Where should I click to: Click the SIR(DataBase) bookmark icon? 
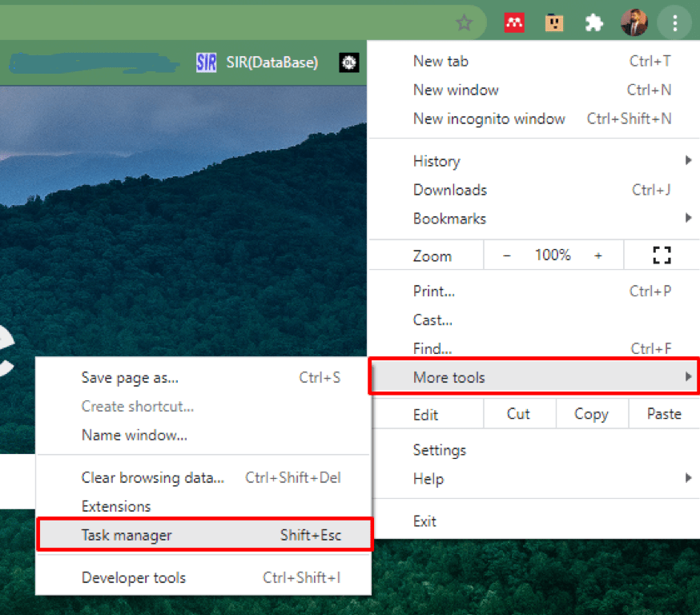(207, 62)
